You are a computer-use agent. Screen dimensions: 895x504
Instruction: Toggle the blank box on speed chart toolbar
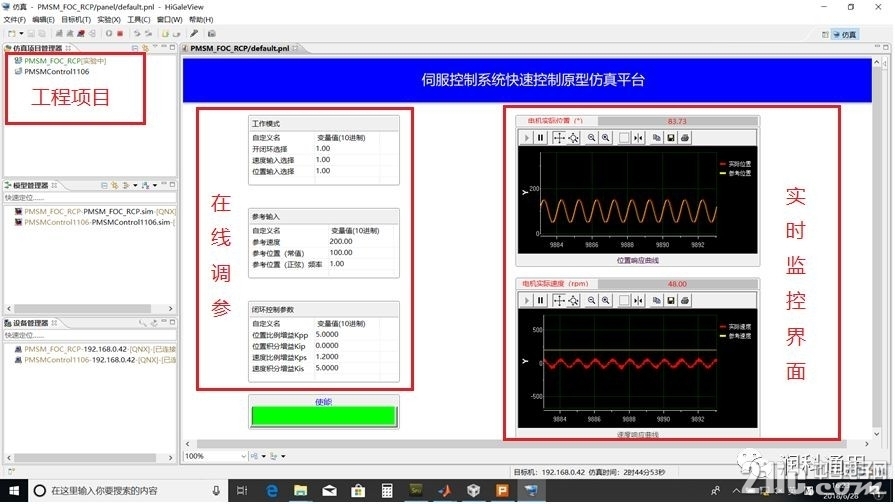pos(624,300)
